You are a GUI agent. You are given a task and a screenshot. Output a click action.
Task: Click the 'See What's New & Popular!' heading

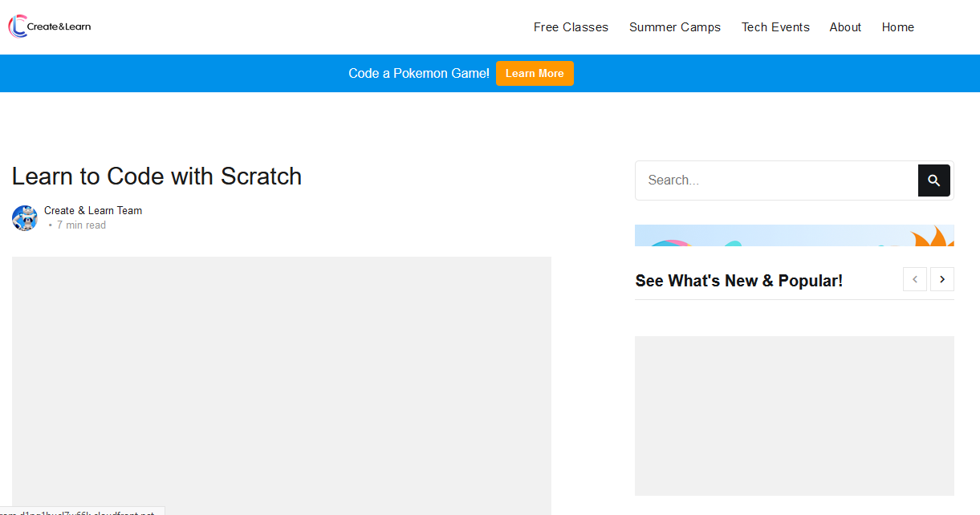pos(739,281)
